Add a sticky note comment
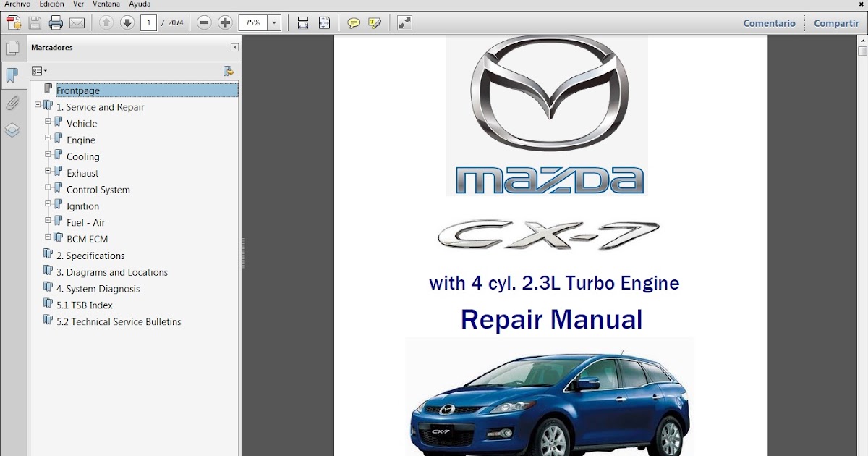The width and height of the screenshot is (868, 456). click(353, 22)
